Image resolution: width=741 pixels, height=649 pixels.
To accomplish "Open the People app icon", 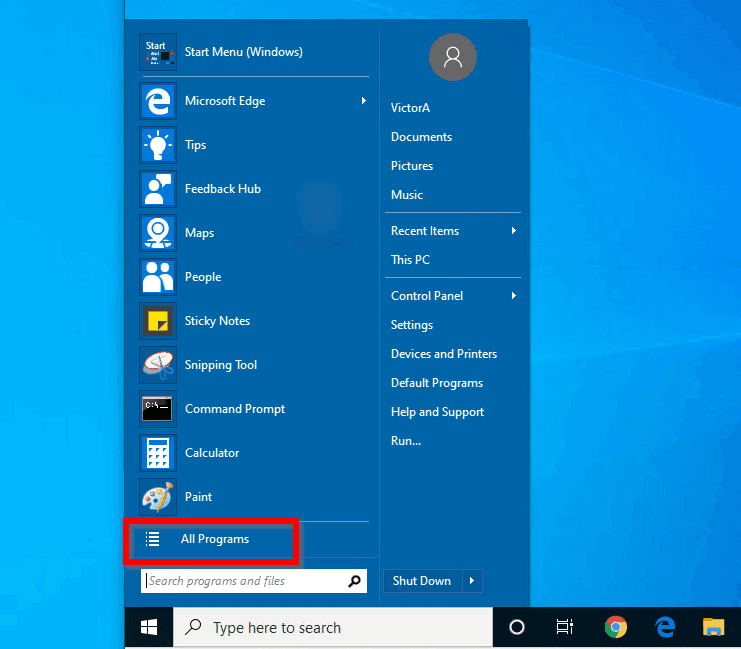I will click(158, 277).
